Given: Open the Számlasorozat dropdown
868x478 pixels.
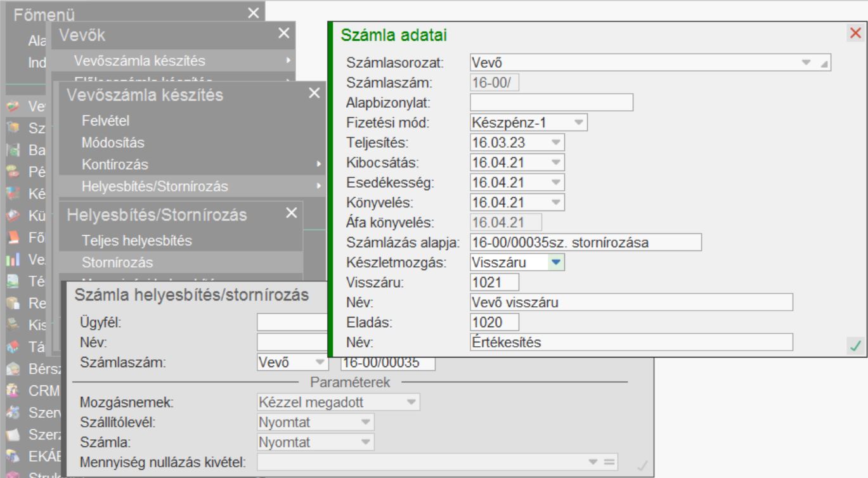Looking at the screenshot, I should (806, 63).
